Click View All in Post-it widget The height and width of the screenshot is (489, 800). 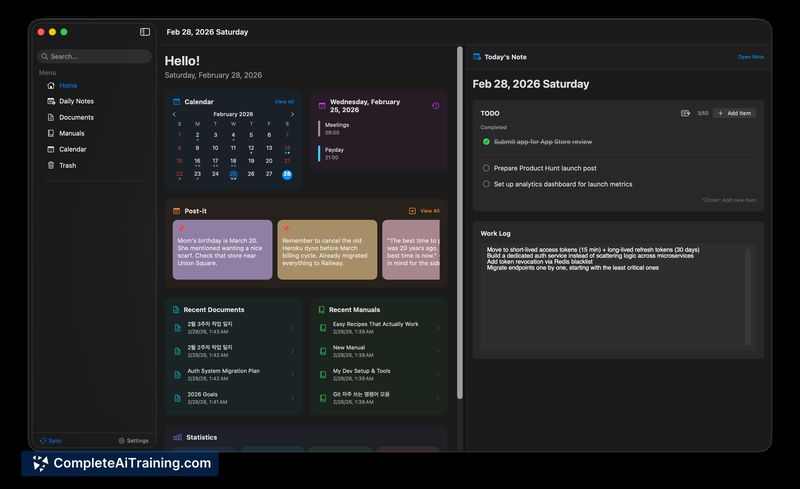[430, 211]
